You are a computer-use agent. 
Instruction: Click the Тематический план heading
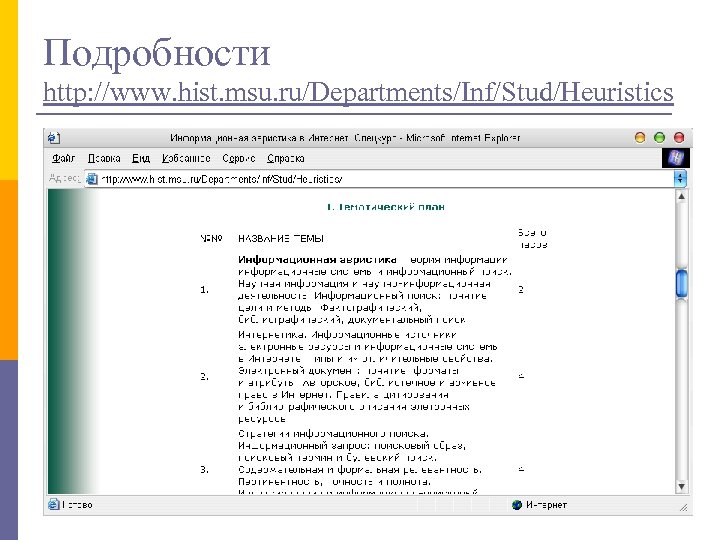click(386, 207)
